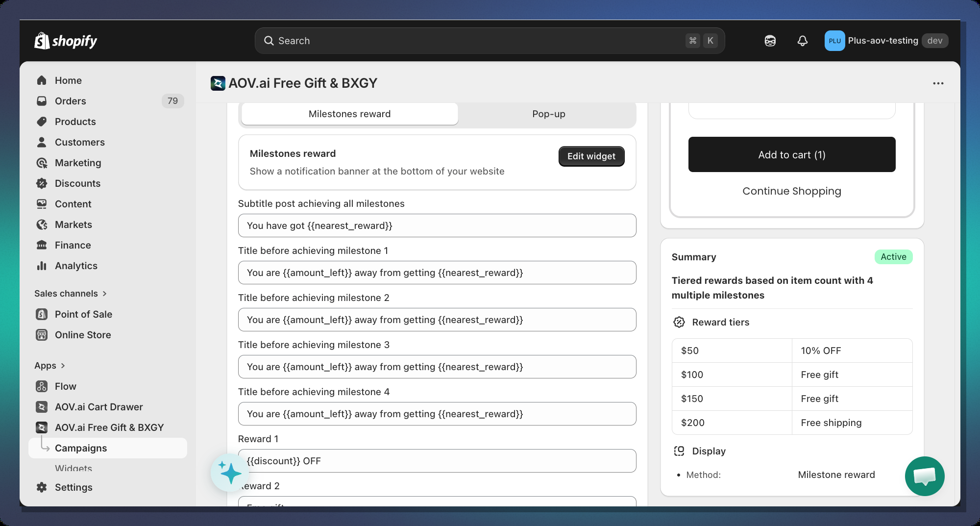Select the Milestones reward tab

pyautogui.click(x=349, y=114)
